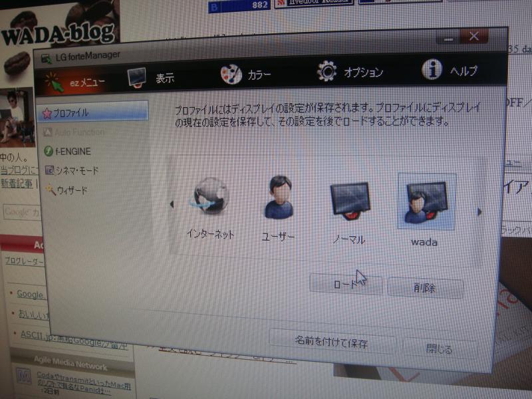Select the インターネット globe profile
The height and width of the screenshot is (399, 532).
coord(209,196)
